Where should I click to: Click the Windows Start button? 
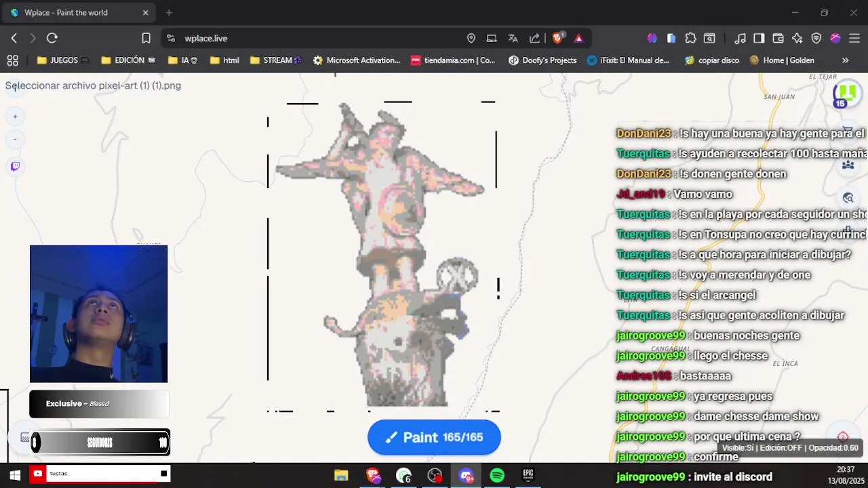click(14, 475)
